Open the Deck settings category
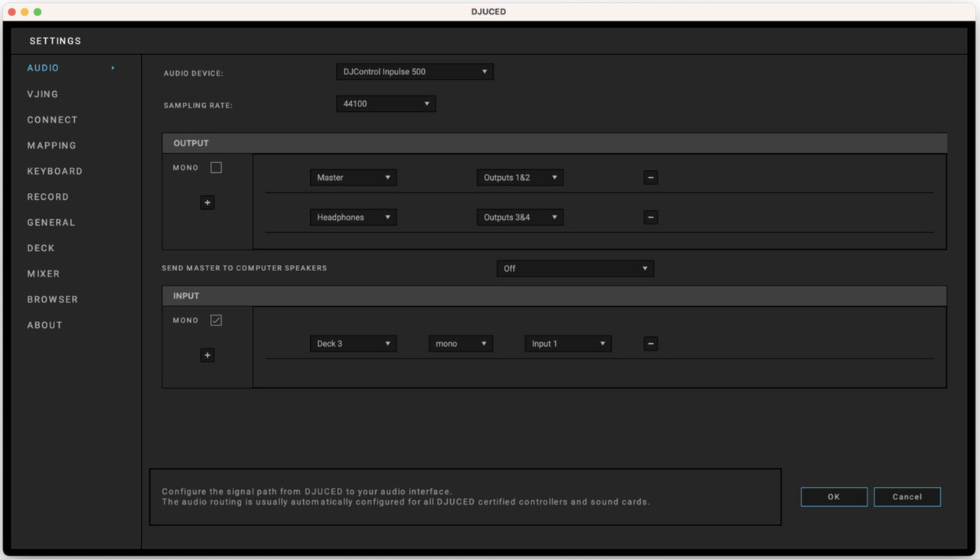The image size is (980, 559). (41, 248)
